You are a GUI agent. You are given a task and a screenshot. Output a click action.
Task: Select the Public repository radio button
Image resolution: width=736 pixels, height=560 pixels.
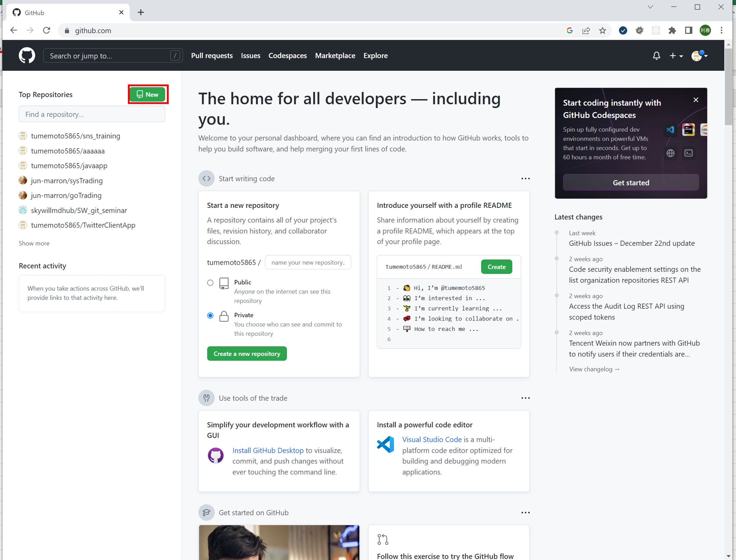pos(210,283)
